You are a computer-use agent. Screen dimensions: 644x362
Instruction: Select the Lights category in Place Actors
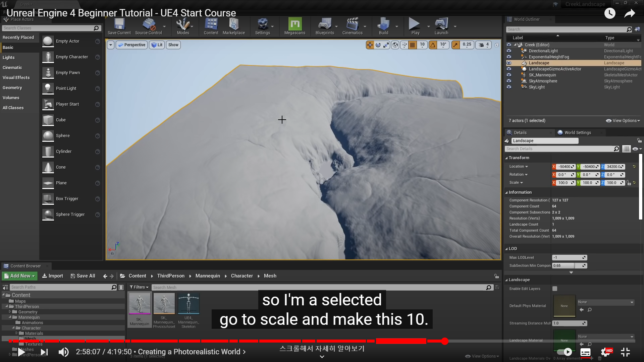click(9, 58)
